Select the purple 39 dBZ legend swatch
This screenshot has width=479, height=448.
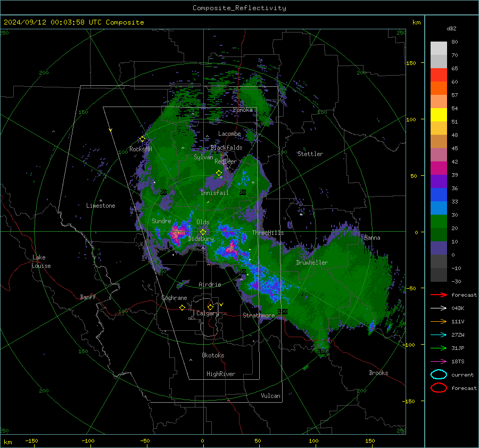pos(439,182)
